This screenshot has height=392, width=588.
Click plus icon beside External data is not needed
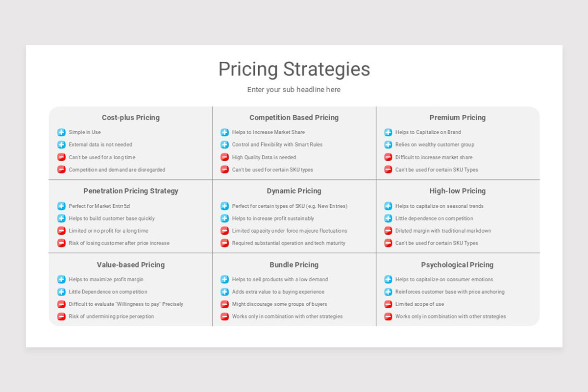61,145
